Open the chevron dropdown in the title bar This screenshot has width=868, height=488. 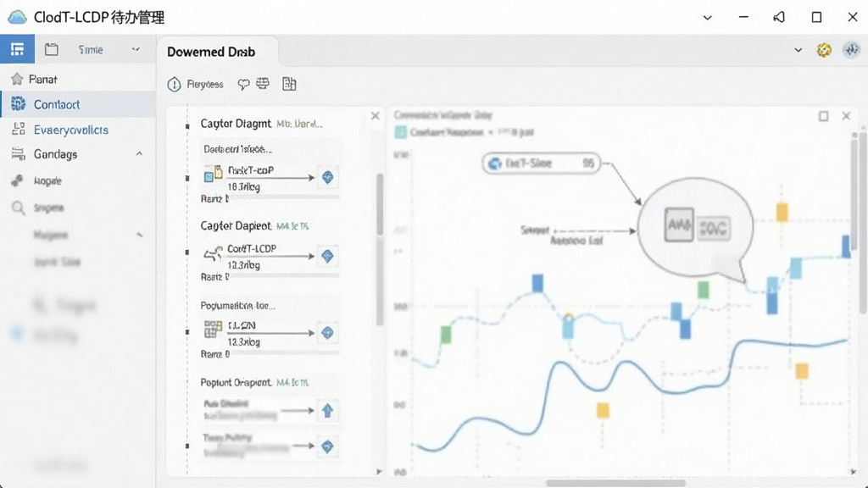708,18
